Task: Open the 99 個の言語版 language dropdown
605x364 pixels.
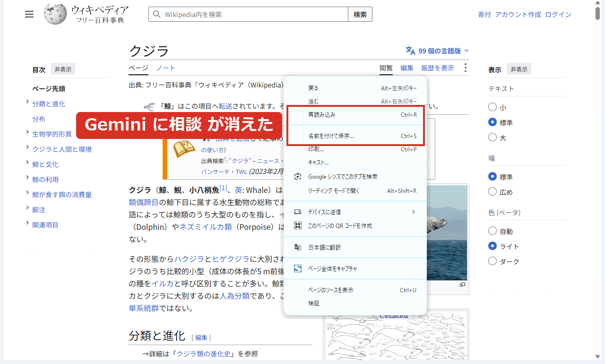Action: pyautogui.click(x=437, y=51)
